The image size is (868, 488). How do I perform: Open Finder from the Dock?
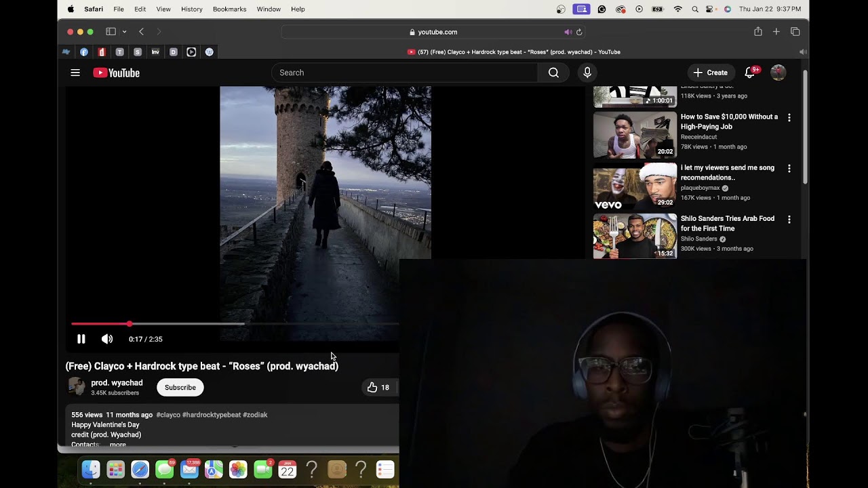point(91,469)
